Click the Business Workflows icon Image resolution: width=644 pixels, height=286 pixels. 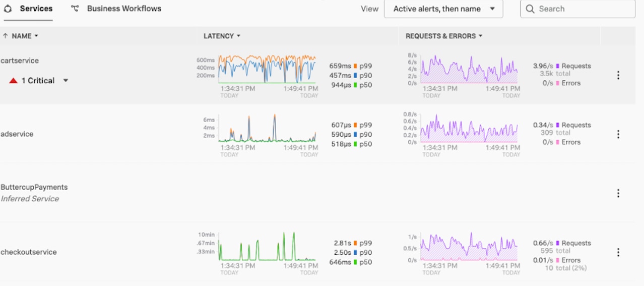click(x=75, y=9)
